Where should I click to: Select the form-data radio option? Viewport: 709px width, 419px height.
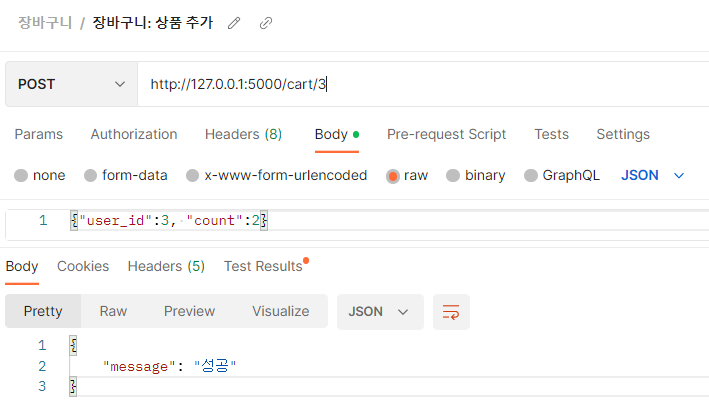pyautogui.click(x=90, y=175)
